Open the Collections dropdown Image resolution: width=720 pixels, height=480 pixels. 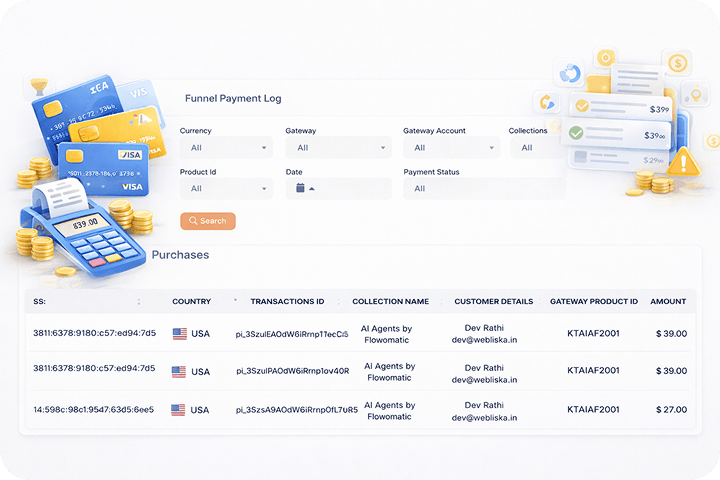point(538,148)
